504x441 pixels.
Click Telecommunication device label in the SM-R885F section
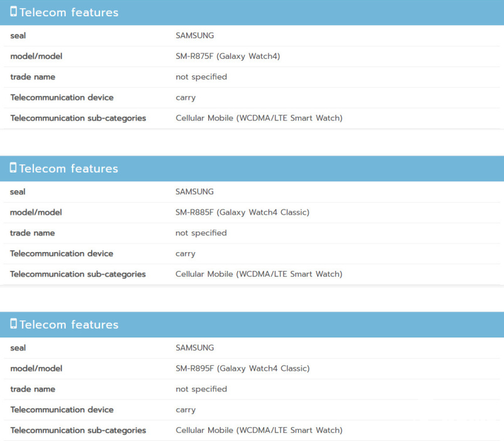tap(61, 254)
